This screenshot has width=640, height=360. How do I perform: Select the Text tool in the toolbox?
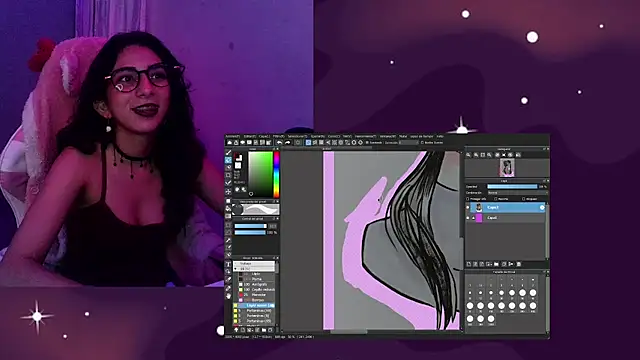tap(229, 264)
